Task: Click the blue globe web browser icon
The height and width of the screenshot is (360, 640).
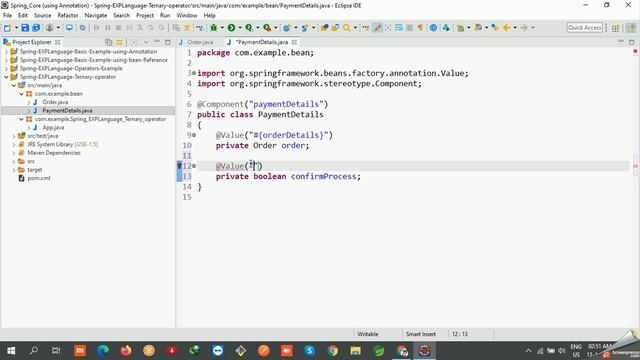Action: tap(433, 28)
